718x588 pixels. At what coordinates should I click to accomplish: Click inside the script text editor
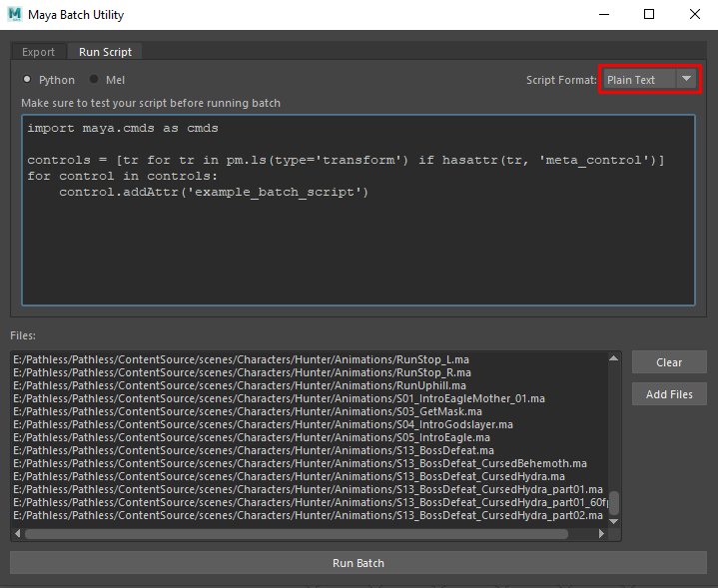(359, 211)
